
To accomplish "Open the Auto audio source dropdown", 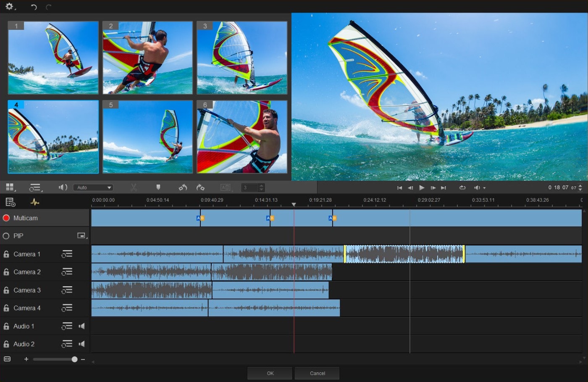I will [x=93, y=188].
